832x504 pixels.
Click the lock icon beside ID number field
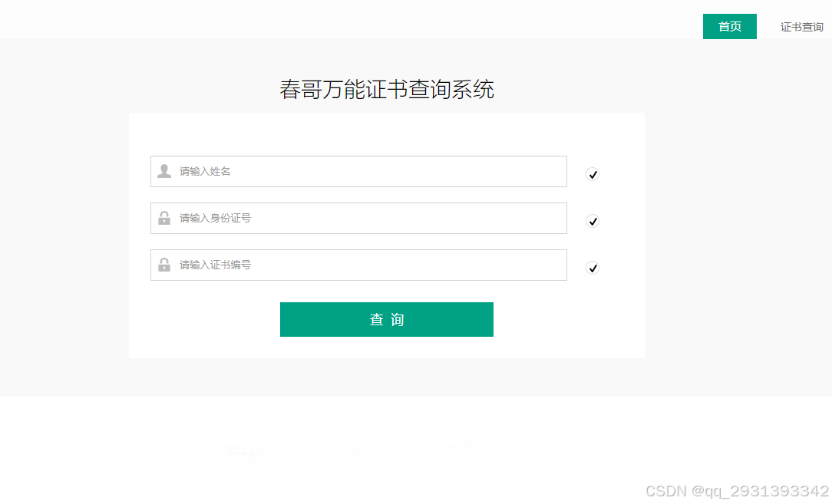(164, 218)
